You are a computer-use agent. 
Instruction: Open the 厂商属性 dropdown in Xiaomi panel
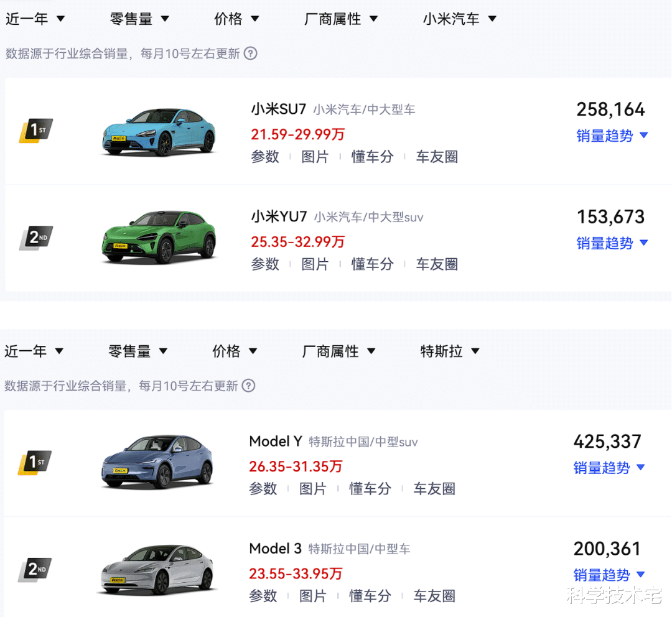pyautogui.click(x=341, y=19)
